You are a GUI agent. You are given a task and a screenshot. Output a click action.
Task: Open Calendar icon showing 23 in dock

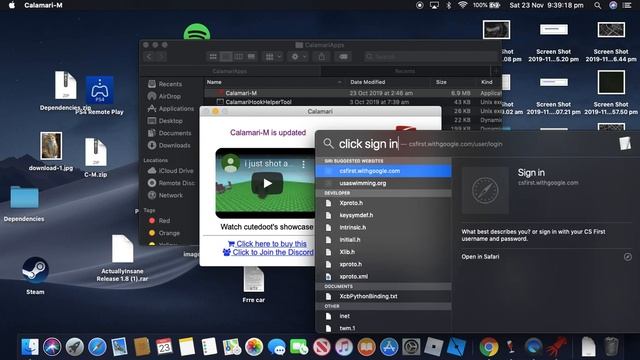164,347
